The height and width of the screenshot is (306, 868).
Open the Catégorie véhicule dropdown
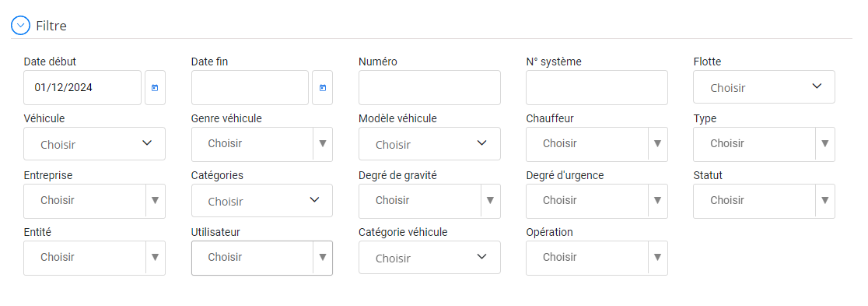(x=429, y=257)
